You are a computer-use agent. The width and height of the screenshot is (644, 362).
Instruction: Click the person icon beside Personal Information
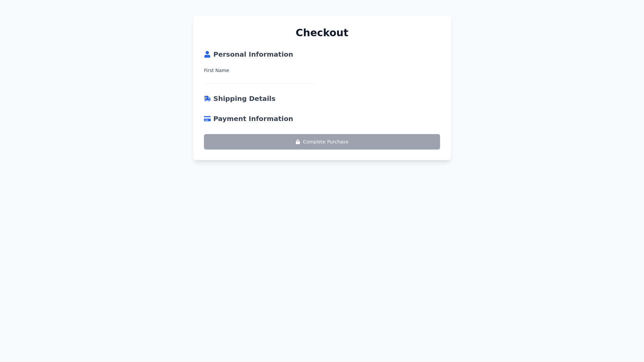pos(207,54)
